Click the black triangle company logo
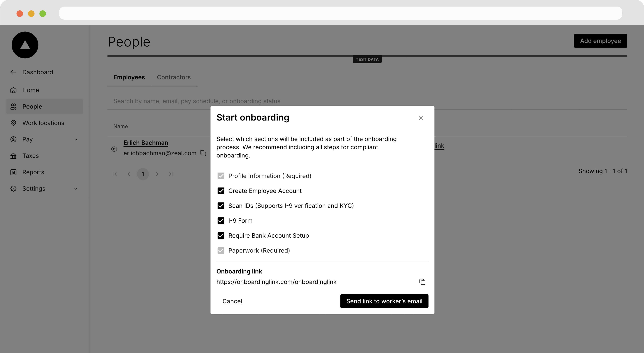The width and height of the screenshot is (644, 353). (25, 45)
